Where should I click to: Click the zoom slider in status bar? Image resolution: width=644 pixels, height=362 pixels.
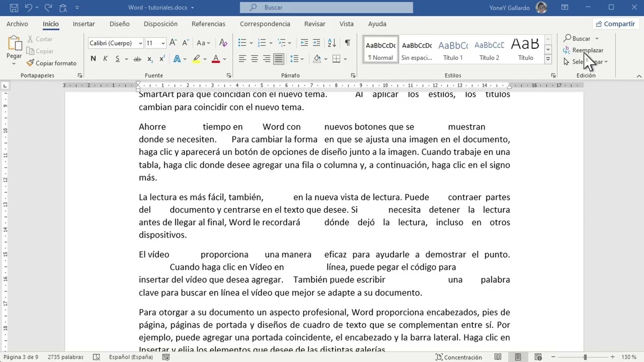(585, 357)
